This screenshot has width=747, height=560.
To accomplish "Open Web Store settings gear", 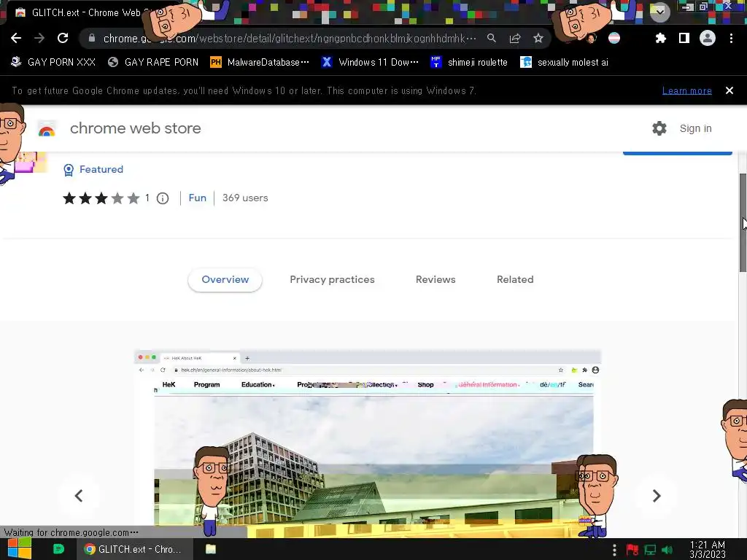I will (659, 128).
